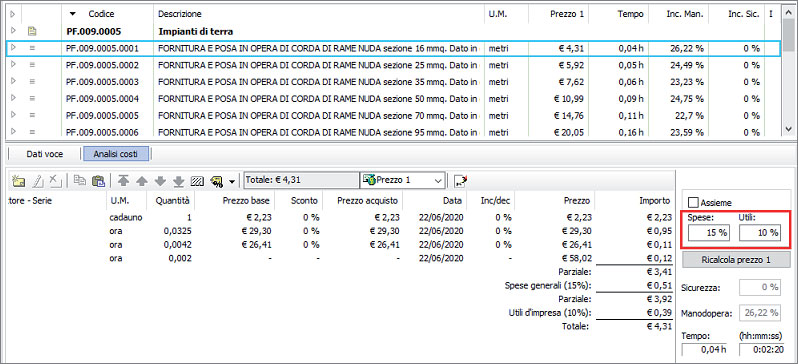Click the paste clipboard icon
Image resolution: width=798 pixels, height=364 pixels.
pos(98,180)
